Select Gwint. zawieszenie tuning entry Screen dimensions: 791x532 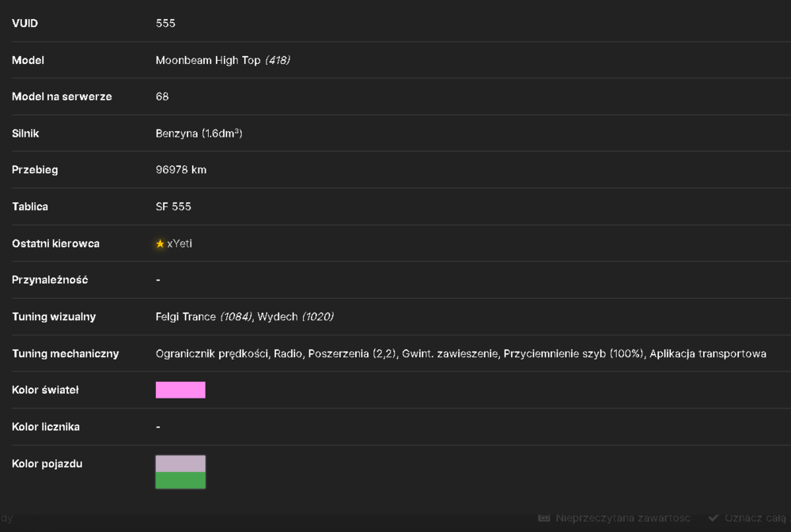point(450,353)
